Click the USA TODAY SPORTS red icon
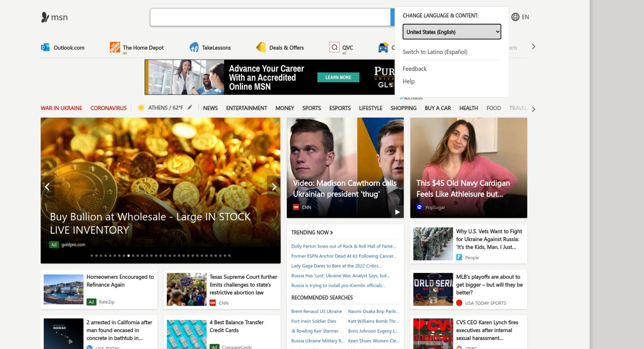Screen dimensions: 644x349 459,303
